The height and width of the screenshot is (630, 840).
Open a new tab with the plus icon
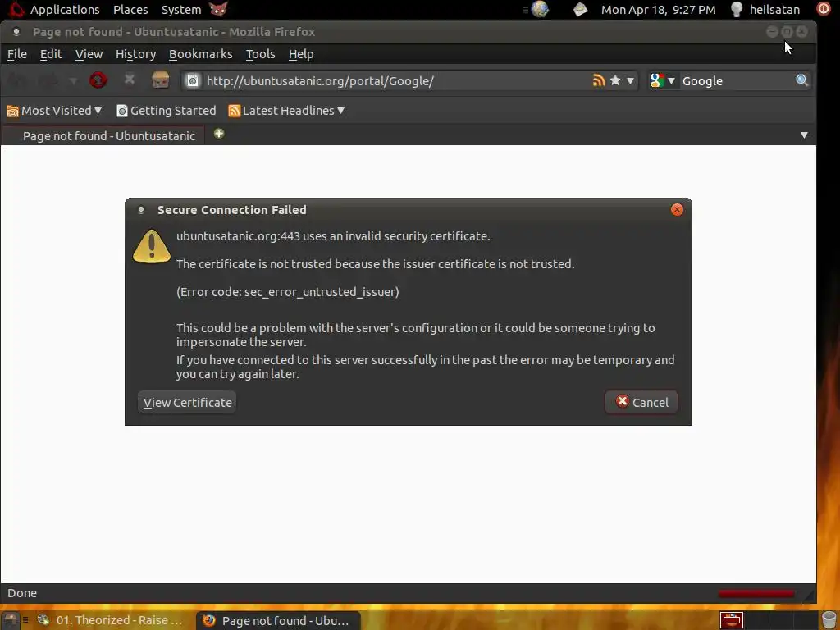tap(218, 134)
